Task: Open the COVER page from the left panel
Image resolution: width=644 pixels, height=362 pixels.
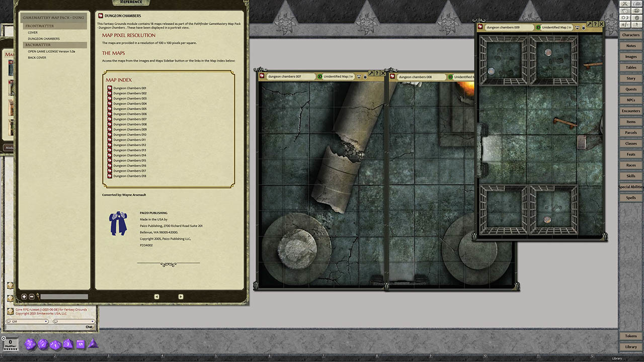Action: 32,32
